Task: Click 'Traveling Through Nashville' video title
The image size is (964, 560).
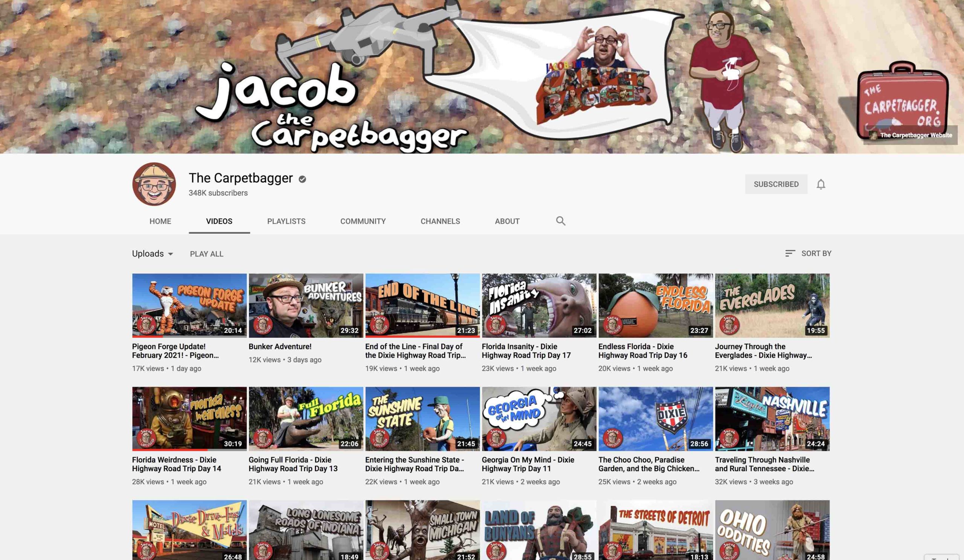Action: pos(765,464)
